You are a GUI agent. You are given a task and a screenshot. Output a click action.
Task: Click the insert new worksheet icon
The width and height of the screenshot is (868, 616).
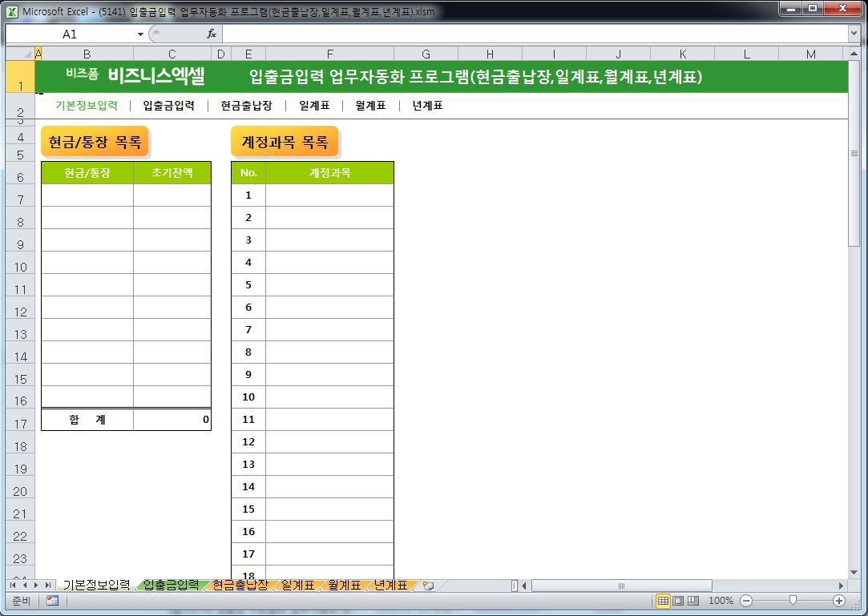(428, 586)
